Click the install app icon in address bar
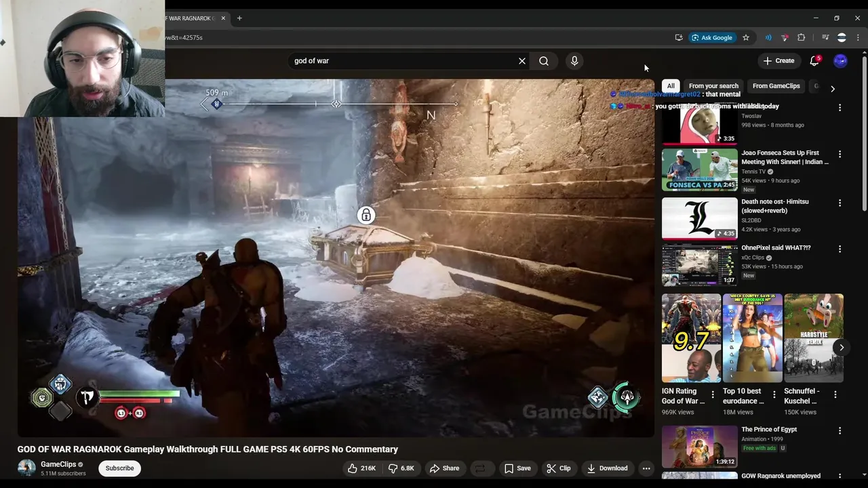Viewport: 868px width, 488px height. (x=679, y=37)
